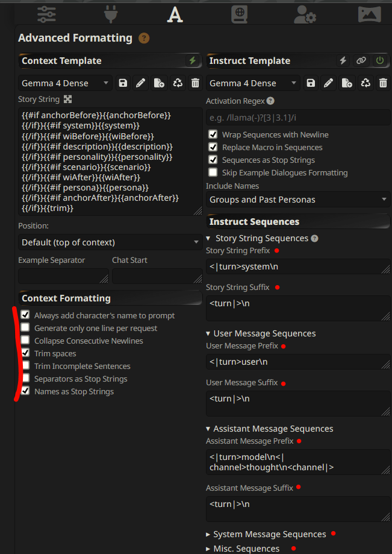392x554 pixels.
Task: Click the User Message Prefix field
Action: pos(298,362)
